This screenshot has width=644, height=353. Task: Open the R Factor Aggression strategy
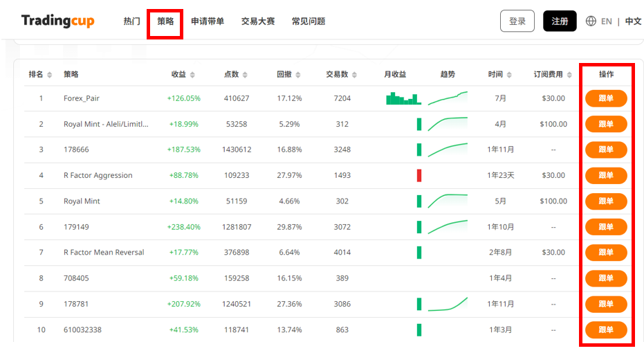[98, 175]
